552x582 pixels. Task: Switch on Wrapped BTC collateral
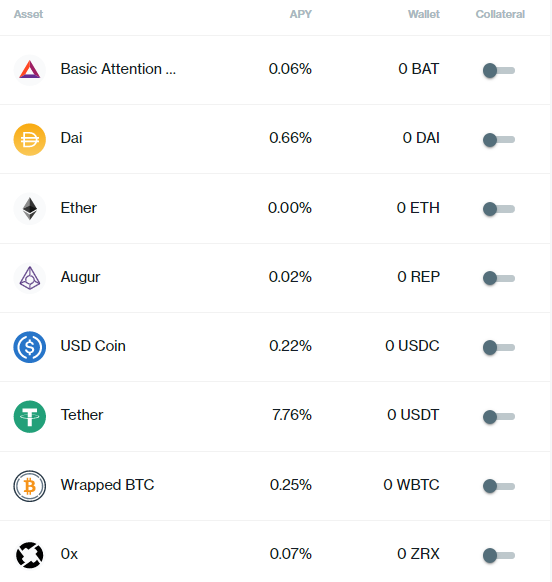point(499,486)
